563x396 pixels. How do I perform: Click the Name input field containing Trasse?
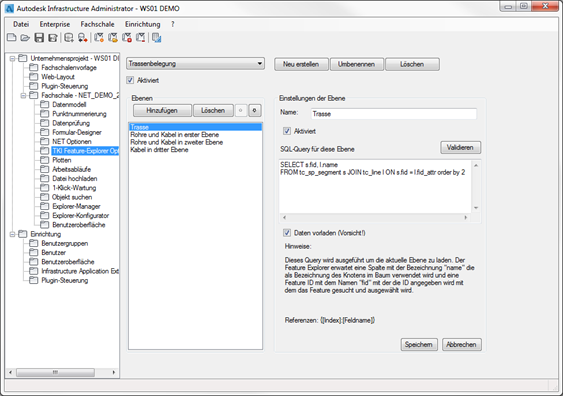click(x=394, y=113)
